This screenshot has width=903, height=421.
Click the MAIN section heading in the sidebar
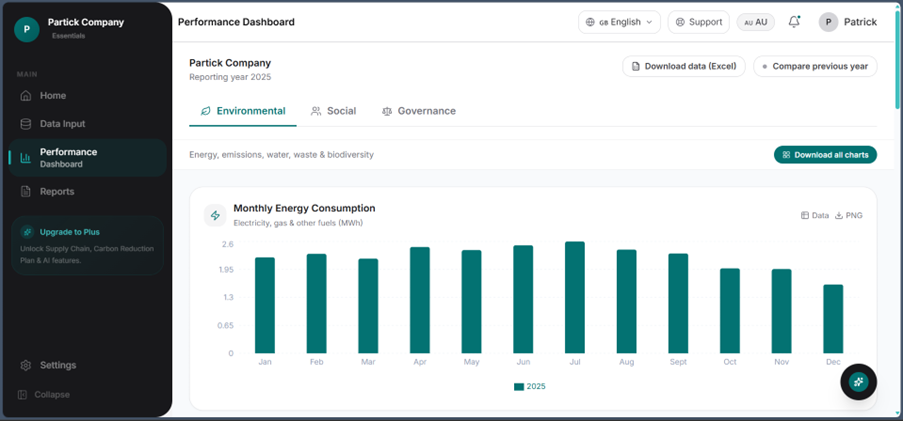(27, 75)
